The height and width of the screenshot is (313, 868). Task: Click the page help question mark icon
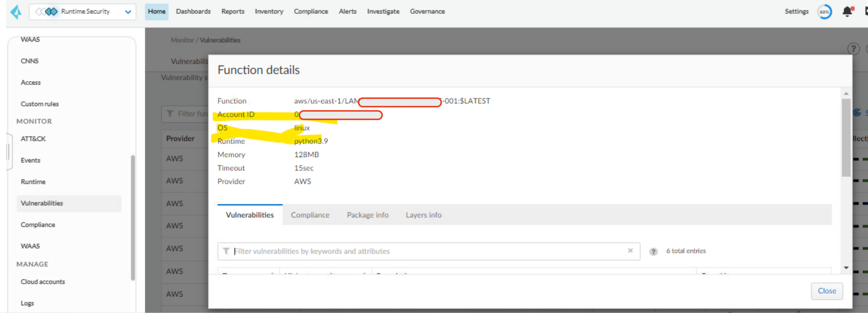853,49
